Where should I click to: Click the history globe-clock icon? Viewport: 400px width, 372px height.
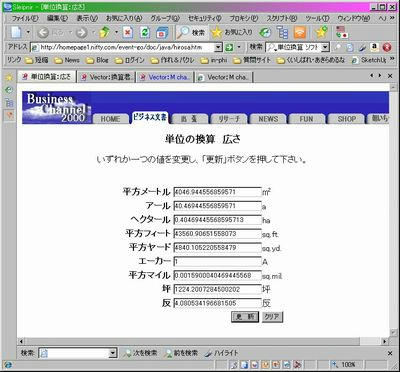tap(266, 32)
